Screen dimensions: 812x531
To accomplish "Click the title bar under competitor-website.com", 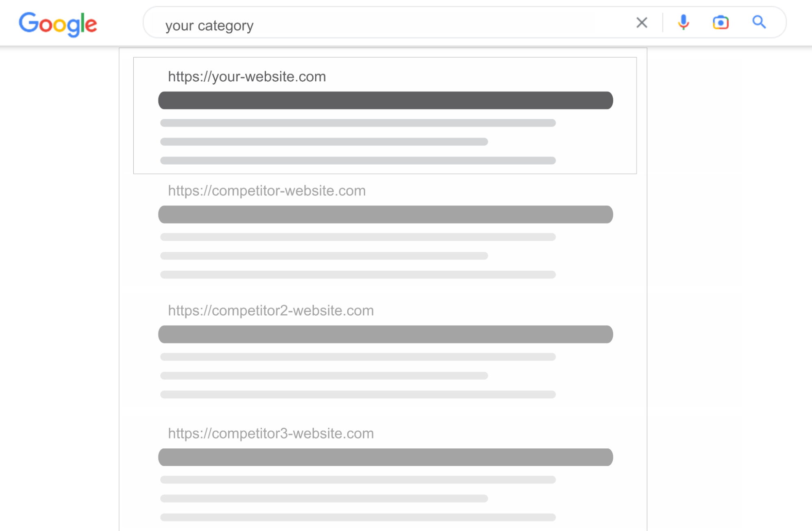I will (x=385, y=214).
